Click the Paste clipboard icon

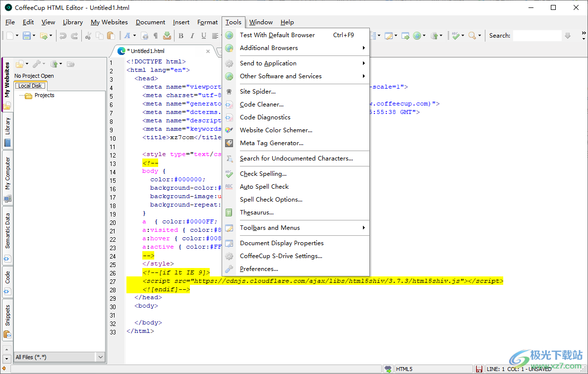[x=111, y=36]
